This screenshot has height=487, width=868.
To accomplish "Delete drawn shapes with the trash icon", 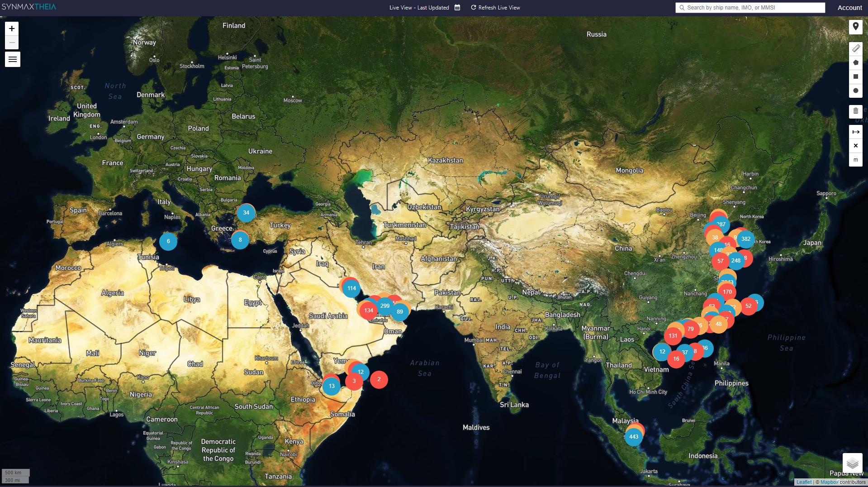I will click(x=855, y=111).
